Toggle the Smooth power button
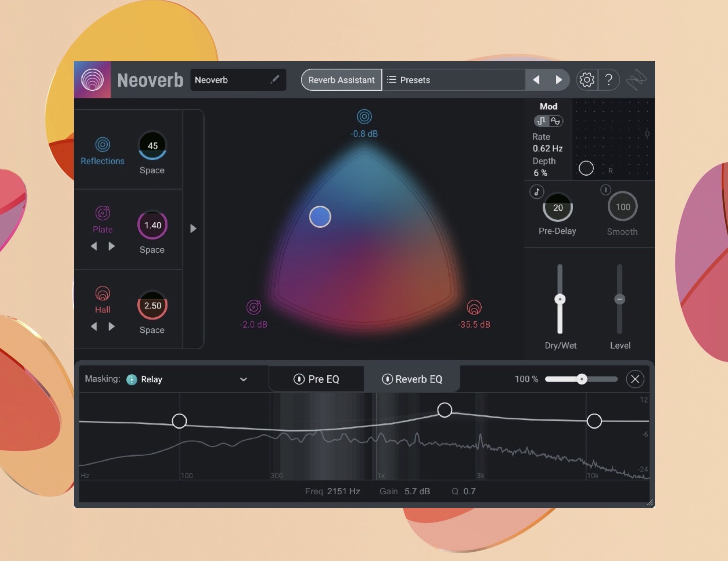 tap(605, 190)
